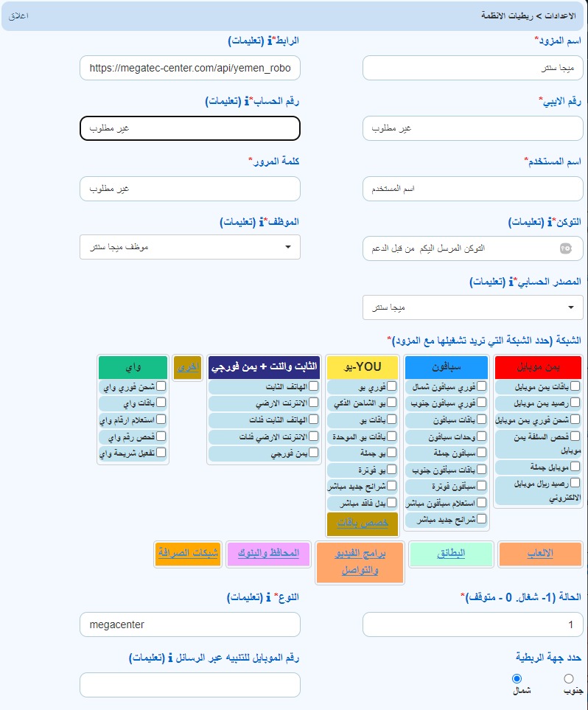Select the جنوب radio button
The height and width of the screenshot is (710, 588).
click(x=569, y=678)
